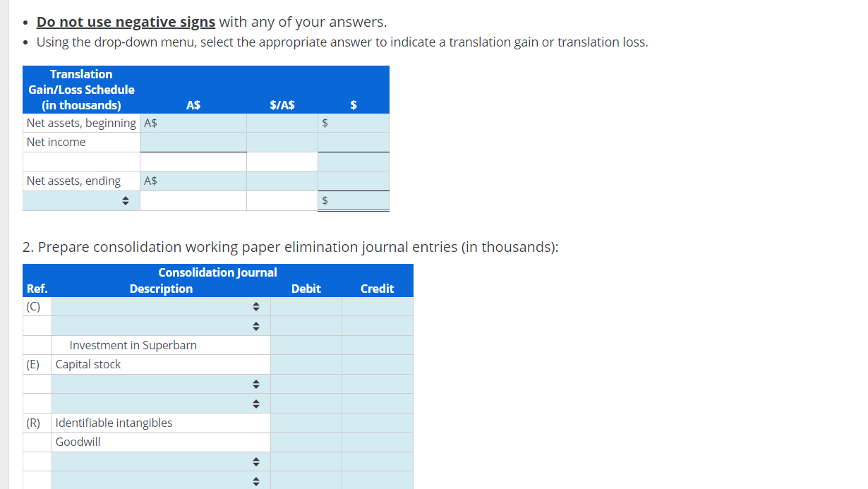Select the dropdown below Capital stock row
Screen dimensions: 868x489
tap(256, 383)
